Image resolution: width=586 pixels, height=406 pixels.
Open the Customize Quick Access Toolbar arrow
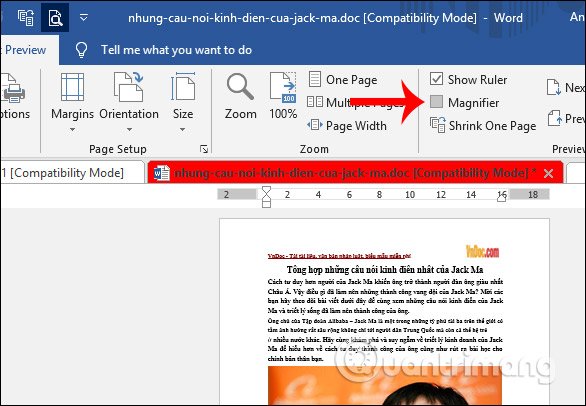point(84,17)
